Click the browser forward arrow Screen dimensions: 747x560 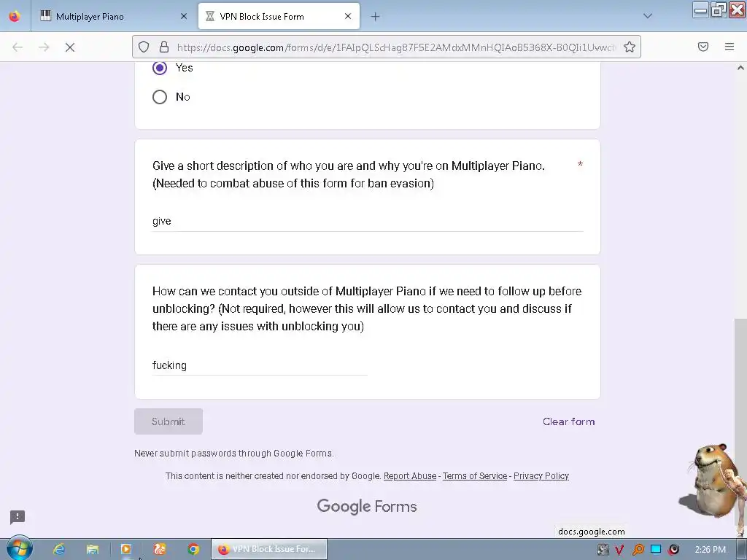44,47
